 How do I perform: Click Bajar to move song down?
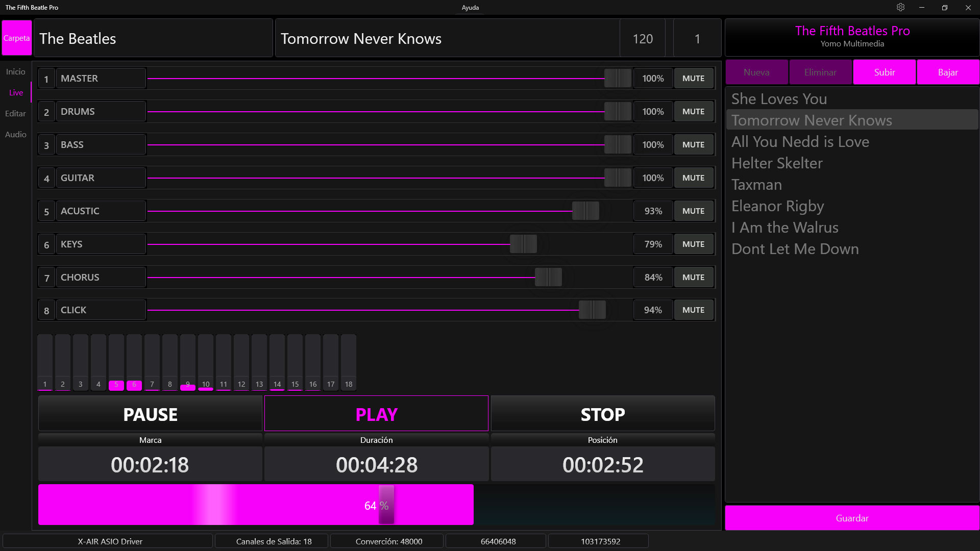pyautogui.click(x=948, y=72)
